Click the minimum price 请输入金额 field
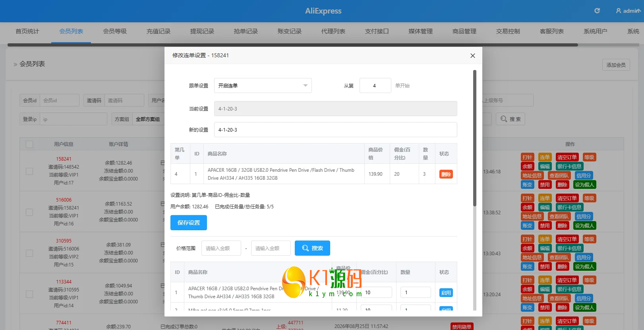Screen dimensions: 644x330 [221, 248]
